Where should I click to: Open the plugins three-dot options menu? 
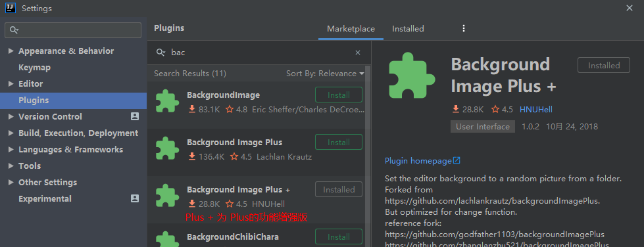464,28
